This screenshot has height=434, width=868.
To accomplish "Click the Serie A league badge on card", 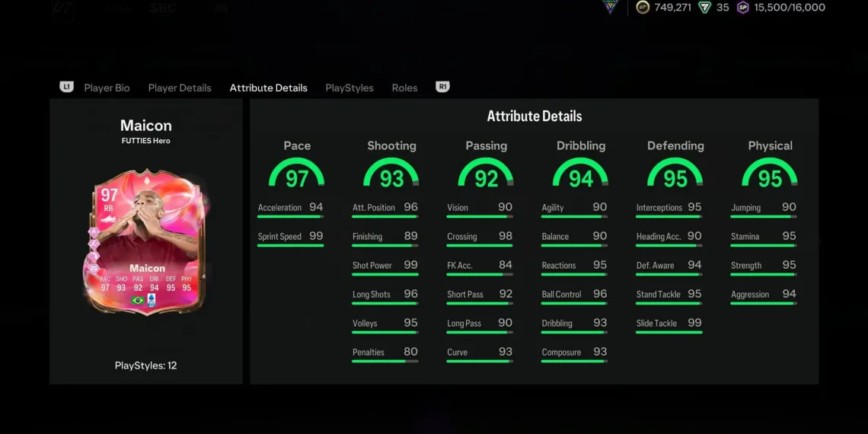I will [x=152, y=301].
